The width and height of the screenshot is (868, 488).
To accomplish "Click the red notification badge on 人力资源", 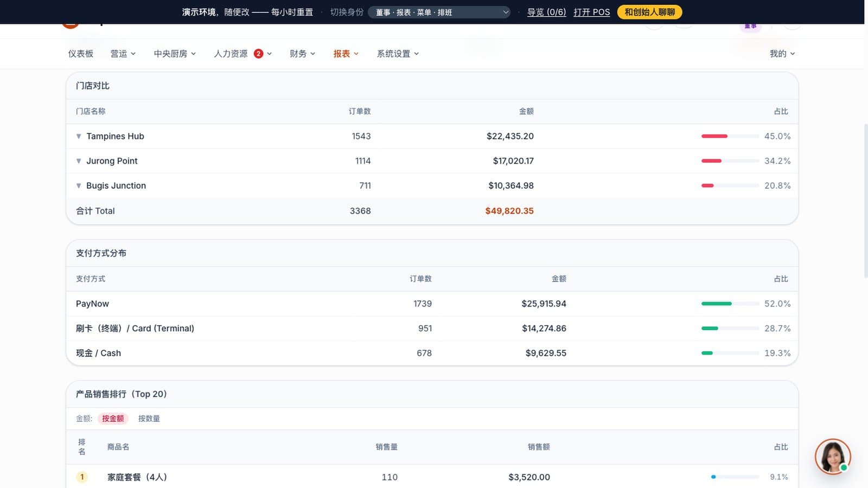I will (x=259, y=54).
